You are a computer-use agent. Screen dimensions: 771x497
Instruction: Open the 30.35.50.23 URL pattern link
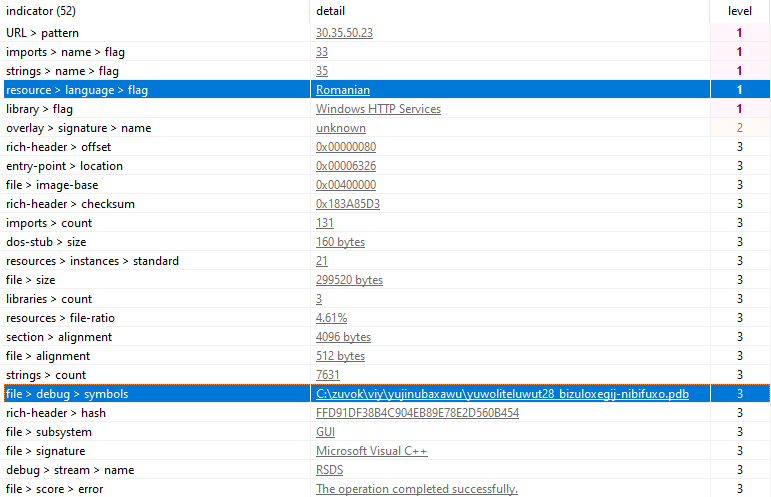(x=344, y=33)
